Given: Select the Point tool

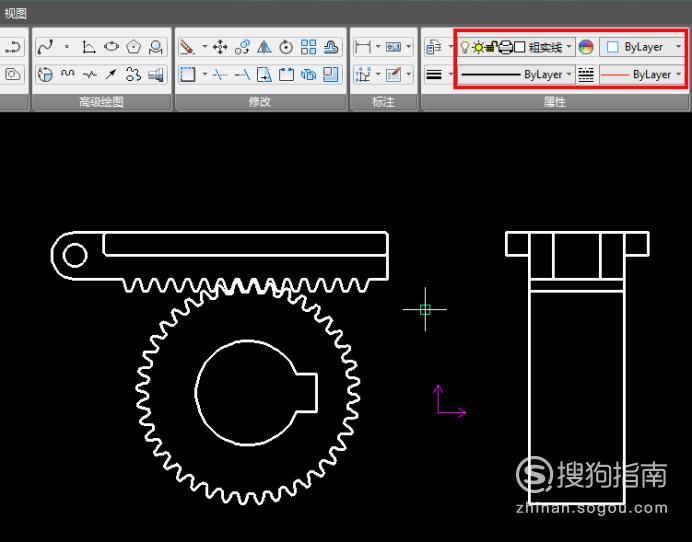Looking at the screenshot, I should (x=67, y=46).
